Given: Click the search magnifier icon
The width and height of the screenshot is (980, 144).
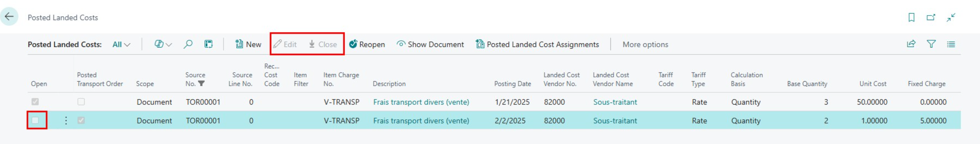Looking at the screenshot, I should [188, 44].
